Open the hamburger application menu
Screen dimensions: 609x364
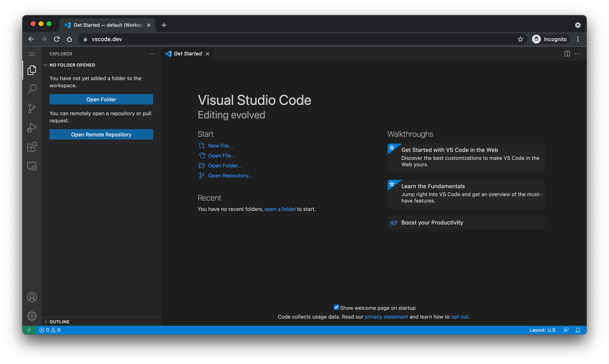[x=32, y=54]
